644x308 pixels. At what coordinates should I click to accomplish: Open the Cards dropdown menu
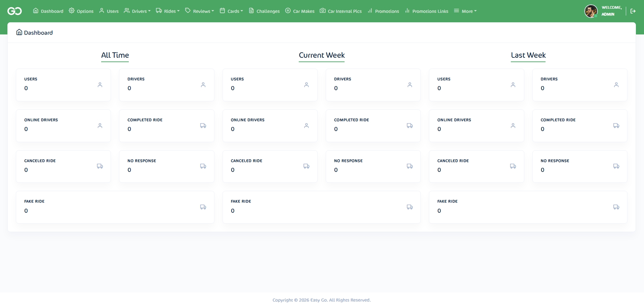(231, 11)
